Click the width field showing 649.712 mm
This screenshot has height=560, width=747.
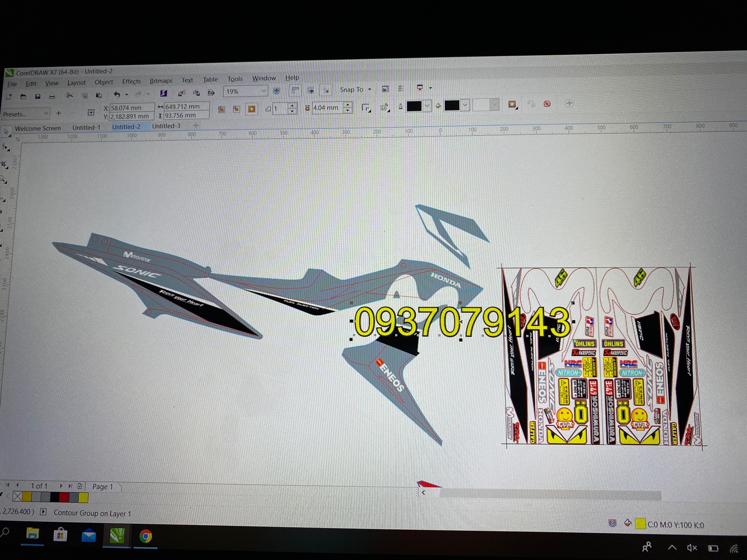(x=186, y=106)
